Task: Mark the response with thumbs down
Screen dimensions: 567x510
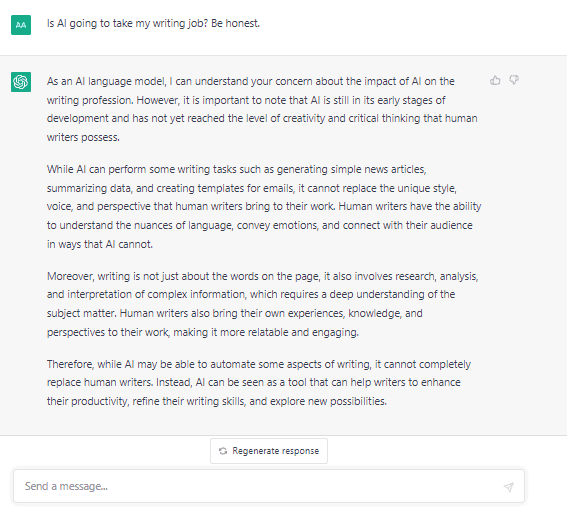Action: tap(514, 80)
